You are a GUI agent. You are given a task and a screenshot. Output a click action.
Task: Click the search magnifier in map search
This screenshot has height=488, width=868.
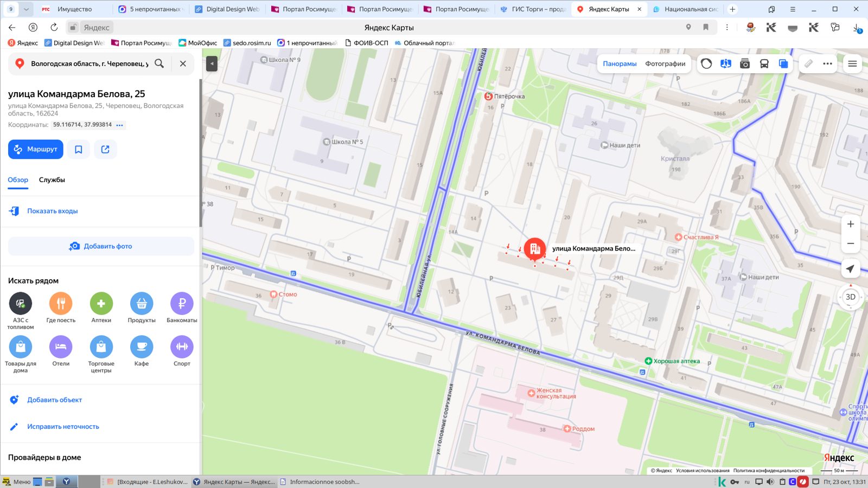pos(159,63)
